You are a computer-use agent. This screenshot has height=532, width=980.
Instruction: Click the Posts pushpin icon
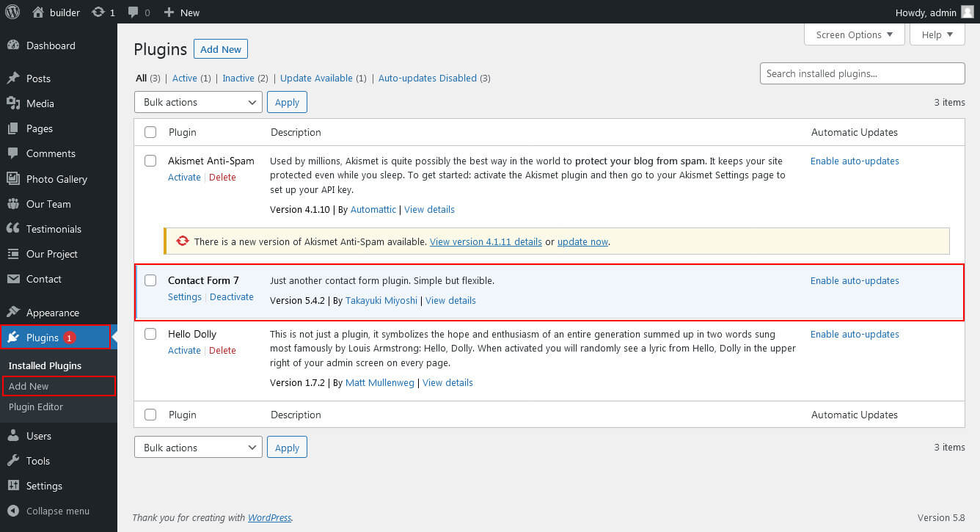(x=12, y=79)
